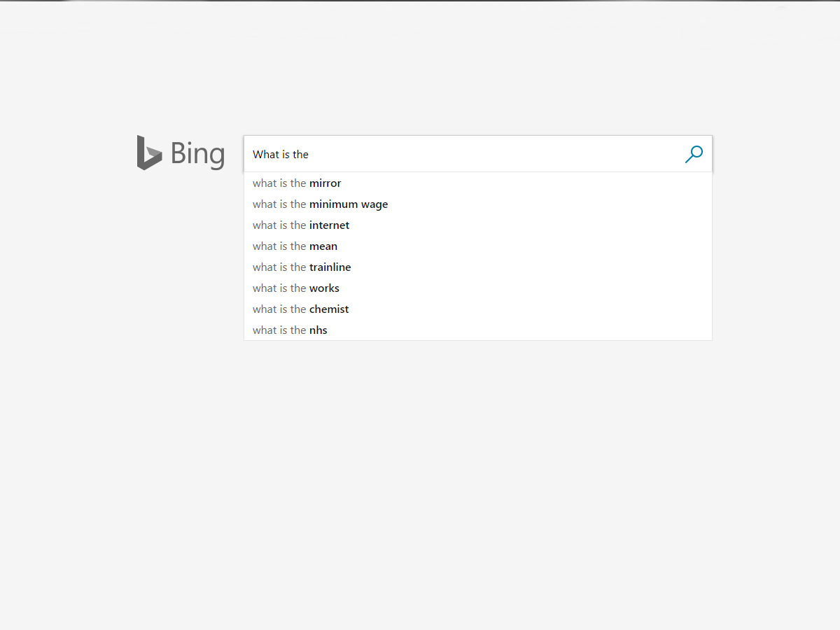Select suggestion 'what is the nhs'

(x=478, y=330)
